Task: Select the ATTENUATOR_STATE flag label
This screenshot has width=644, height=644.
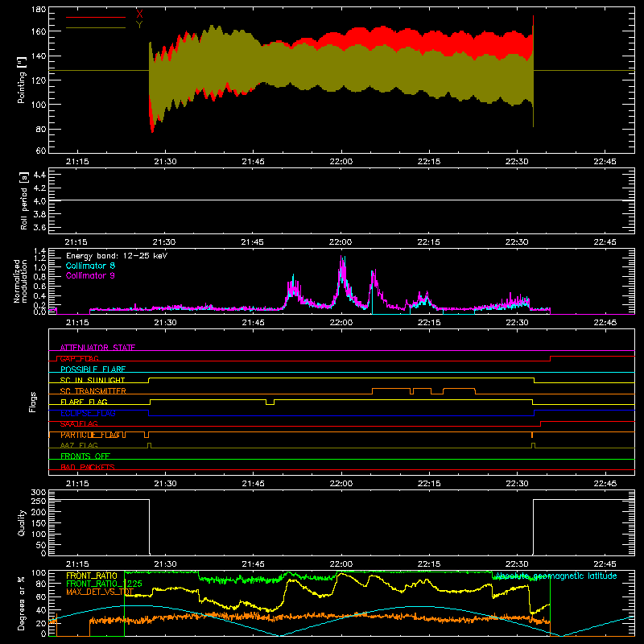Action: pos(97,348)
